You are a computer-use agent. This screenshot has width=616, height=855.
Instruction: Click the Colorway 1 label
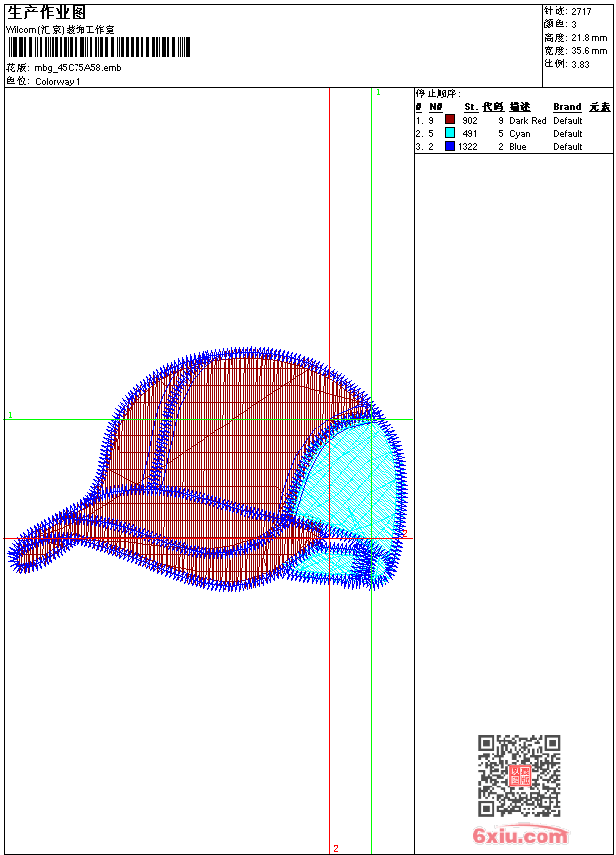[58, 81]
